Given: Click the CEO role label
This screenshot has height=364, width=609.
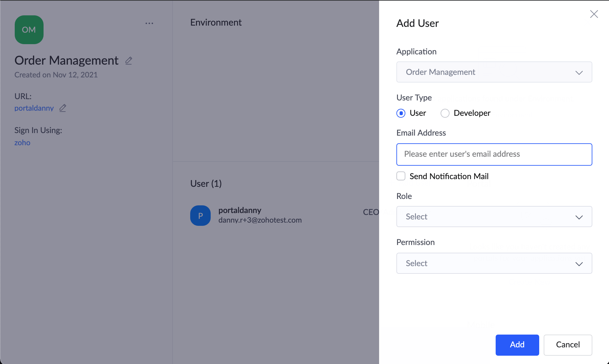Looking at the screenshot, I should pyautogui.click(x=371, y=212).
